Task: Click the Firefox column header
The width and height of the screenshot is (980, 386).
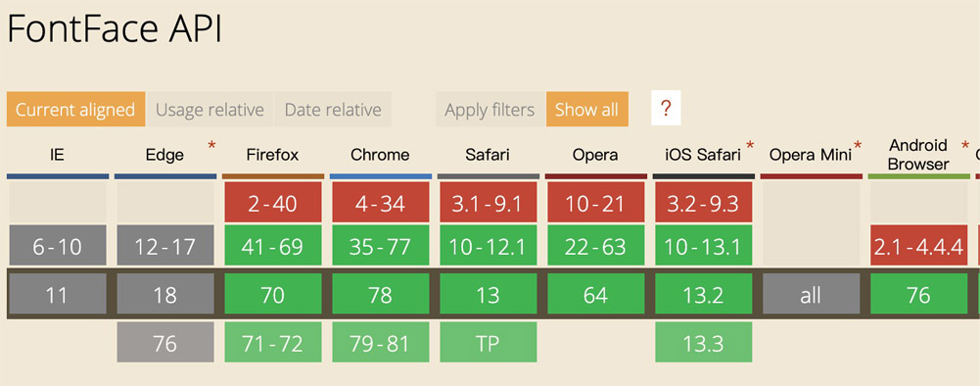Action: click(x=272, y=155)
